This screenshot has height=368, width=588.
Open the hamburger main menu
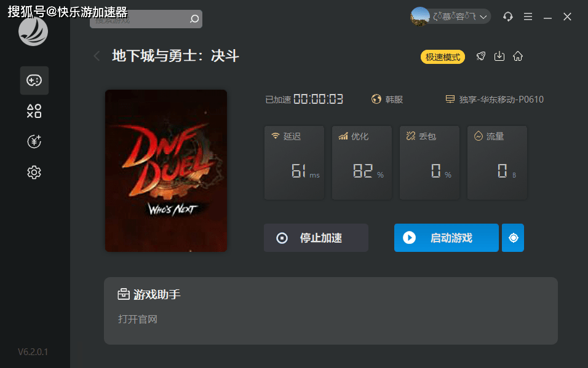[528, 17]
